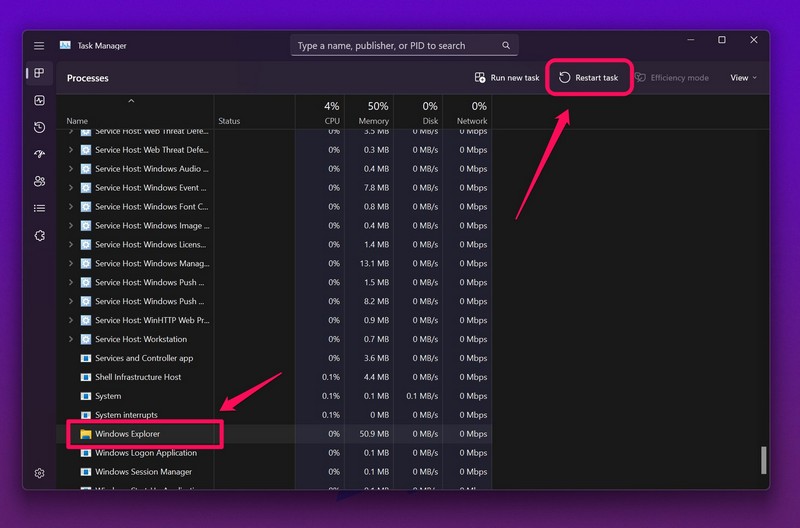800x528 pixels.
Task: Open the App history sidebar icon
Action: [x=39, y=128]
